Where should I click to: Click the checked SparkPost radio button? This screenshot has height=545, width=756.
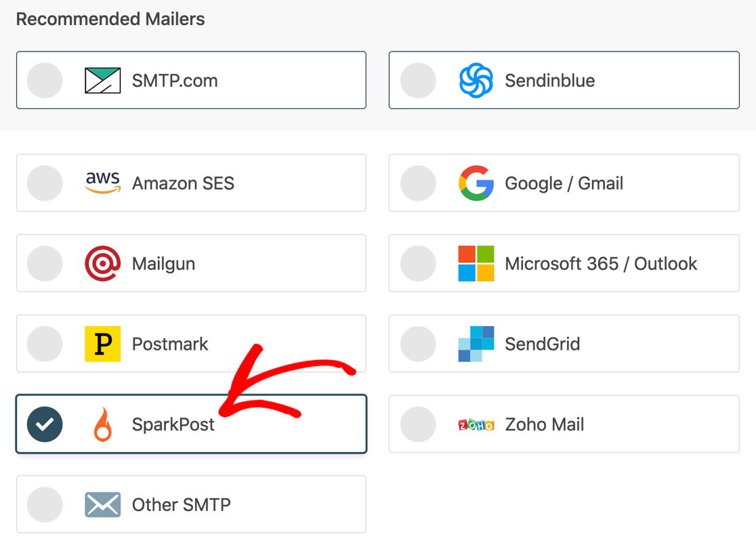tap(45, 424)
